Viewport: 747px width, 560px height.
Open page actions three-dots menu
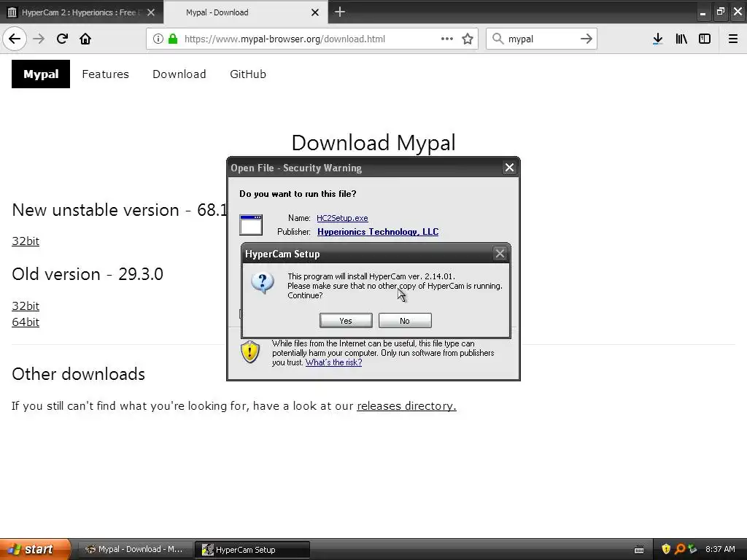447,39
